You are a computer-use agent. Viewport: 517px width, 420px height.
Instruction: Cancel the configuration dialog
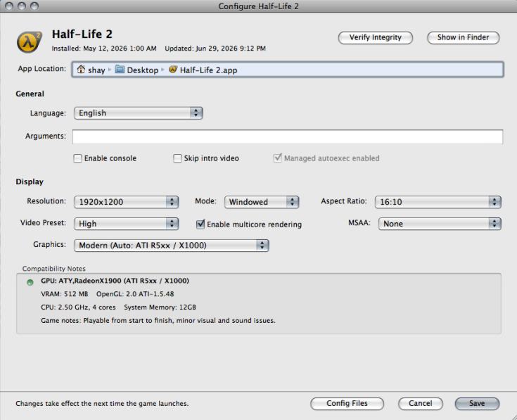tap(421, 404)
